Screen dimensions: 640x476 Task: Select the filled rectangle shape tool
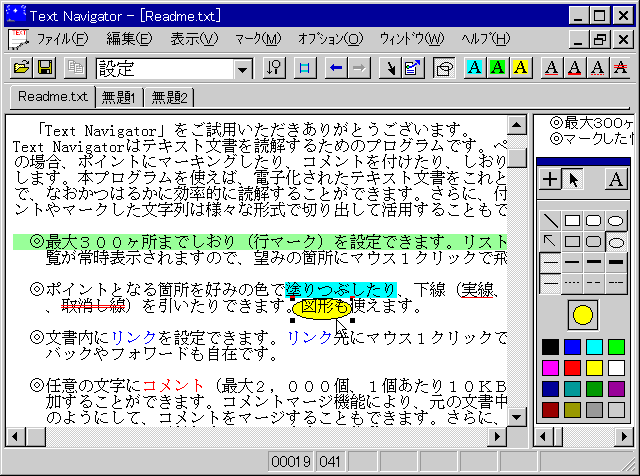pos(572,221)
